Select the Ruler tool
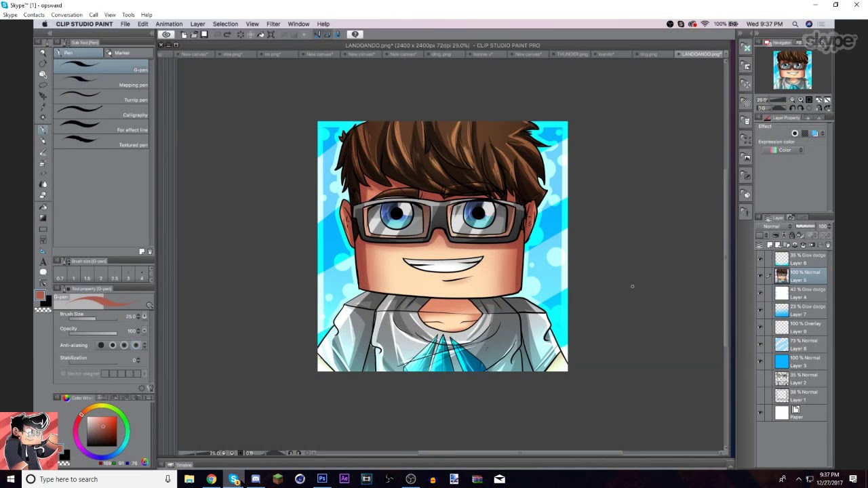 (43, 251)
